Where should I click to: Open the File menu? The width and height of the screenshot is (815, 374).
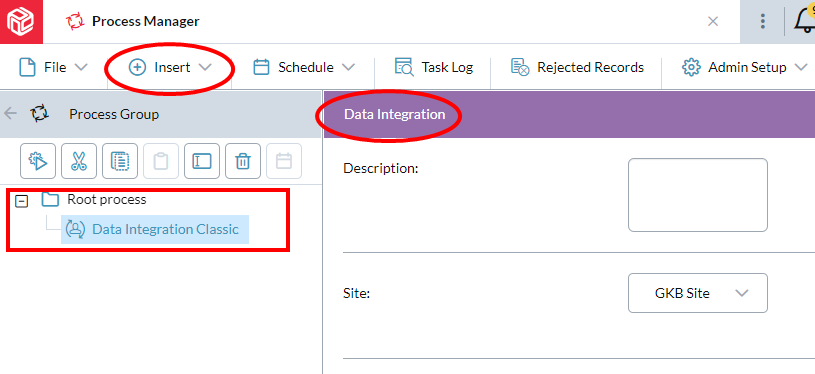54,67
